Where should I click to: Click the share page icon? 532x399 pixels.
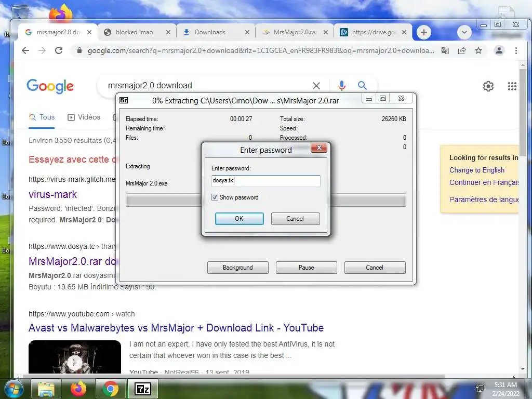(462, 50)
